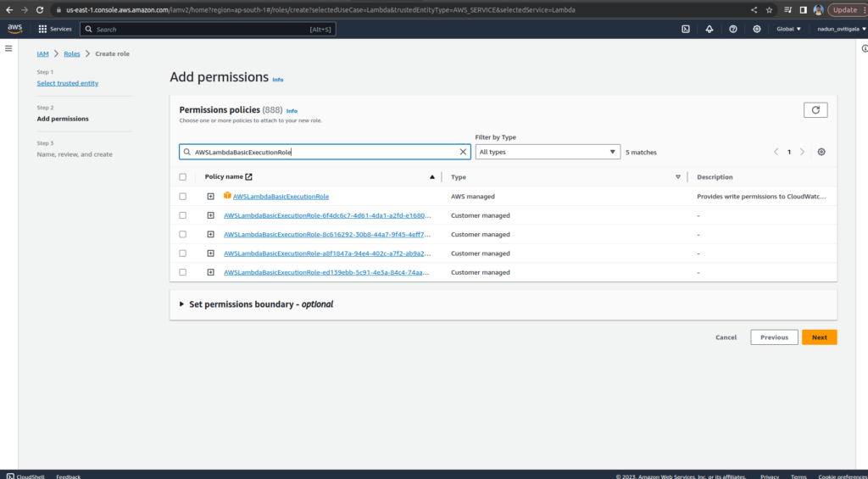Image resolution: width=868 pixels, height=479 pixels.
Task: Click the Next button
Action: 820,337
